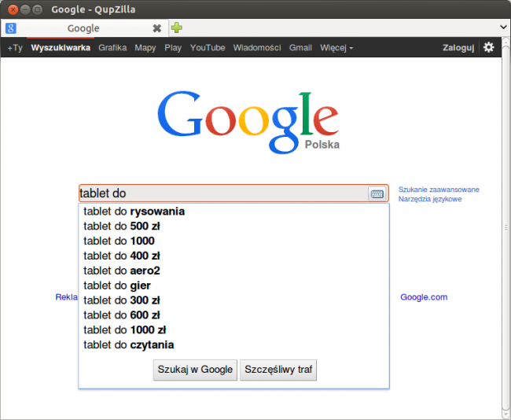The height and width of the screenshot is (420, 511).
Task: Open Szukanie zaawansowane link
Action: pos(439,190)
